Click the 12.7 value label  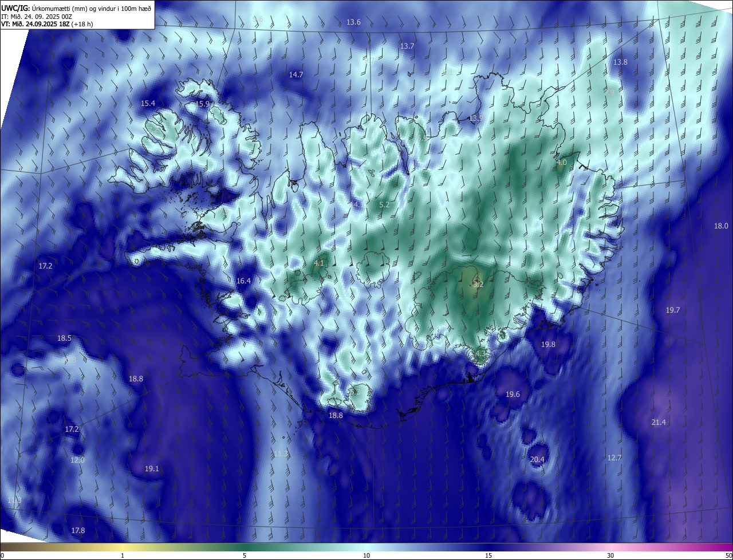[x=614, y=458]
